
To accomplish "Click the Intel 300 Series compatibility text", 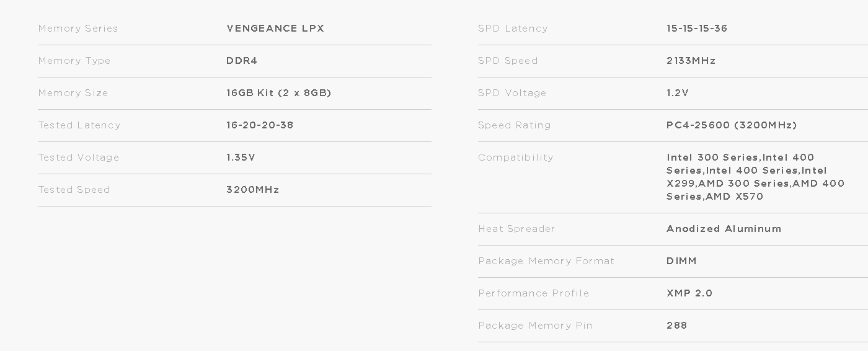I will point(712,158).
